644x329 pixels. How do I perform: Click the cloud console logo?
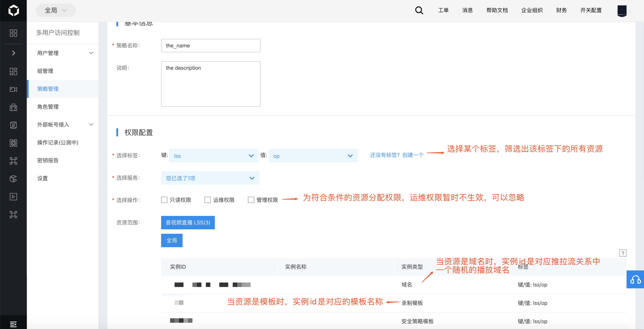coord(13,11)
